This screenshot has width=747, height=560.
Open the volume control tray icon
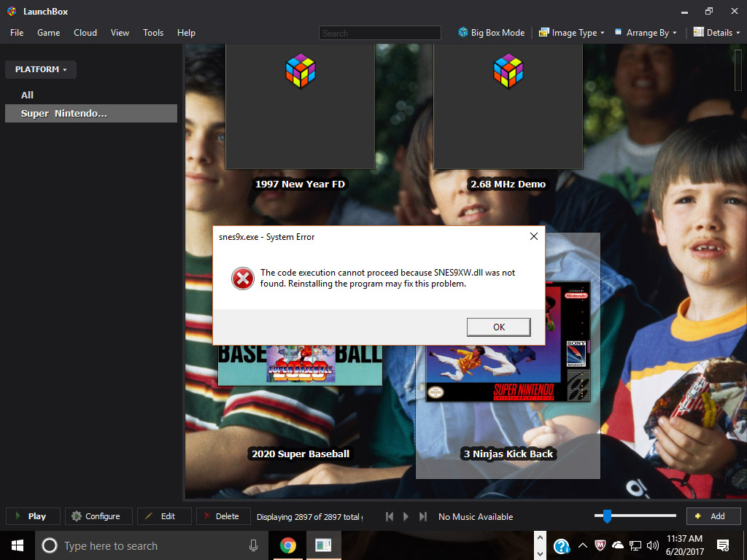(653, 545)
